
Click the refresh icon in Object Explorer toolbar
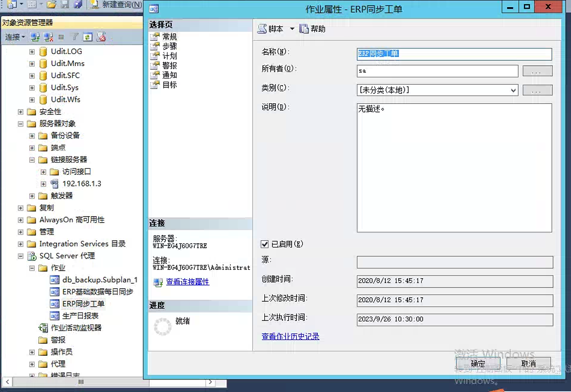tap(88, 37)
